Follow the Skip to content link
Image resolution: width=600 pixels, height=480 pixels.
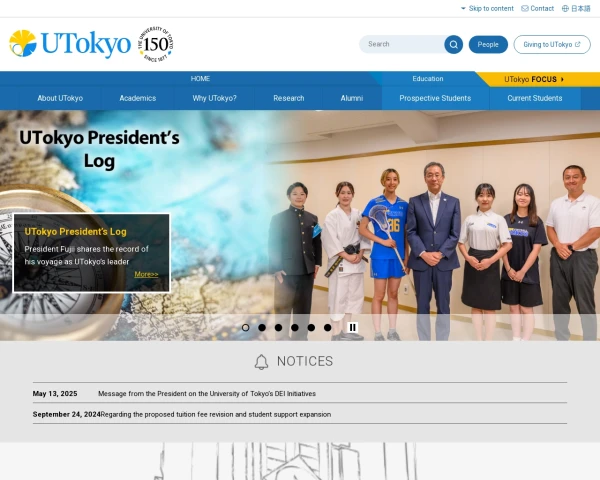coord(491,8)
